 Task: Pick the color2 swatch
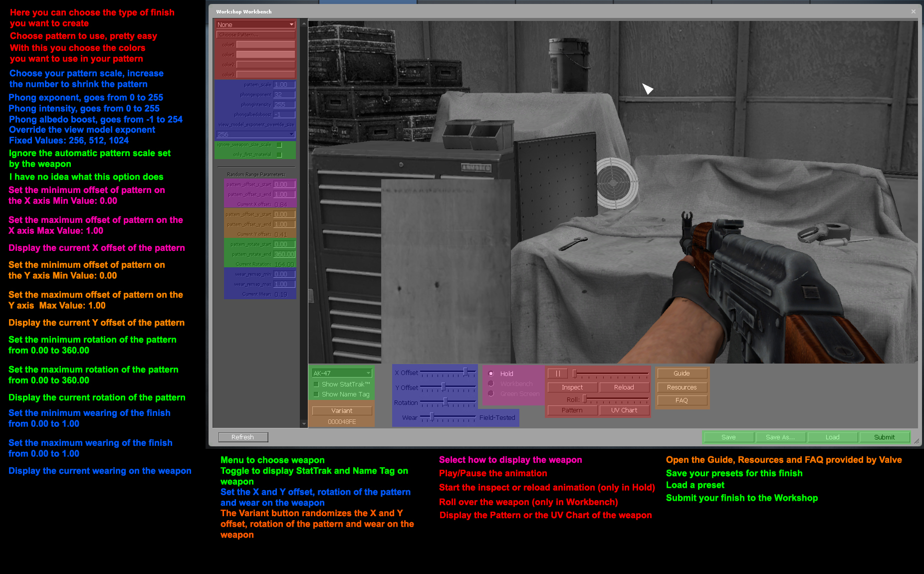(x=265, y=65)
